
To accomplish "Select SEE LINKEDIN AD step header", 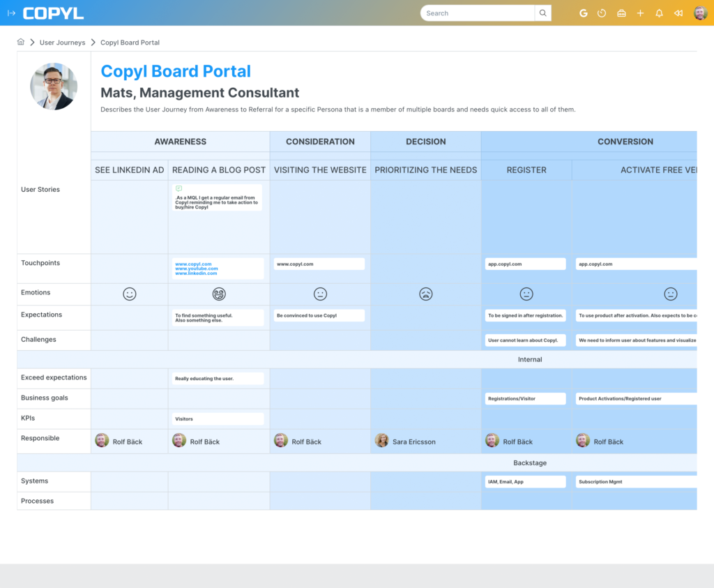I will 129,170.
